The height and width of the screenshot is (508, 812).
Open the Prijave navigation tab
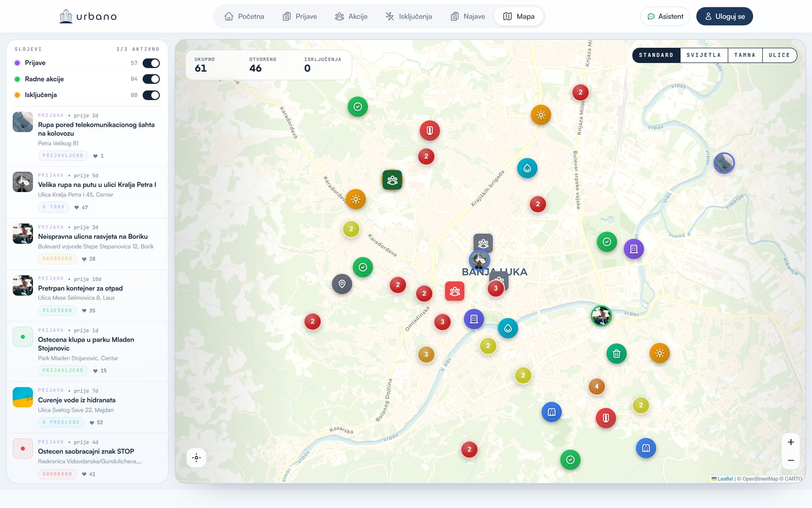point(300,16)
